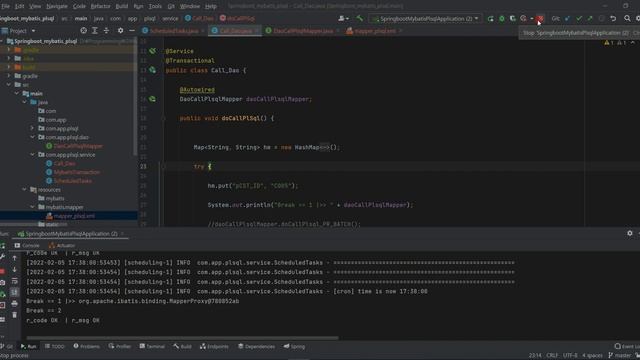Open the Tools menu

coord(155,6)
